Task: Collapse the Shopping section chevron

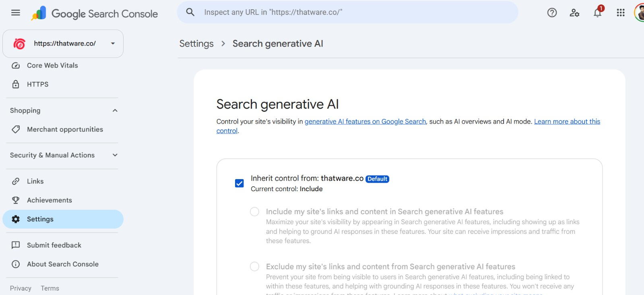Action: point(115,110)
